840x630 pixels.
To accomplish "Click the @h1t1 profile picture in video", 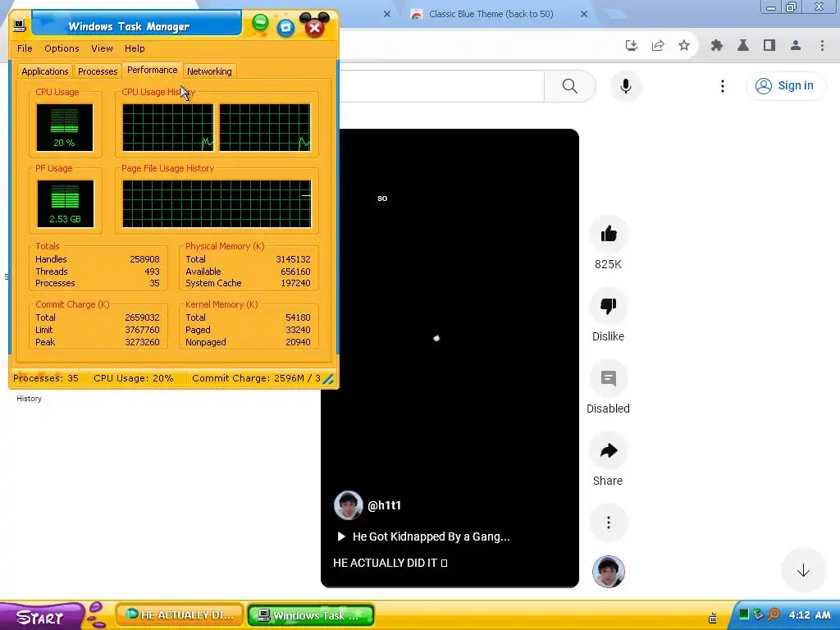I will point(348,505).
